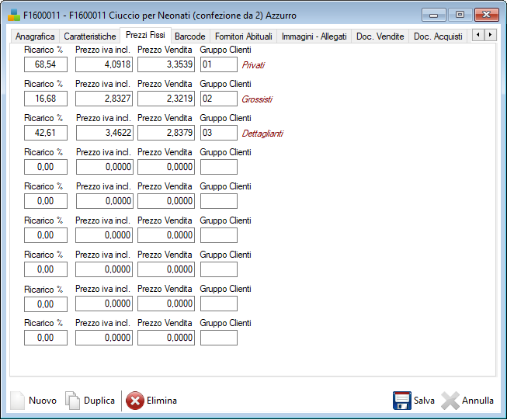The height and width of the screenshot is (420, 507).
Task: Click Ricarico % field showing 68,54
Action: tap(46, 64)
